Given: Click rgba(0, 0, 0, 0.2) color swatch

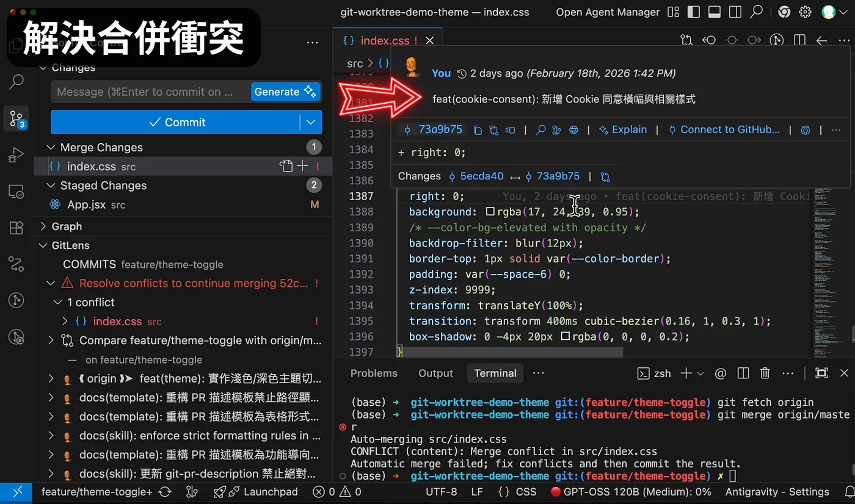Looking at the screenshot, I should click(x=565, y=336).
